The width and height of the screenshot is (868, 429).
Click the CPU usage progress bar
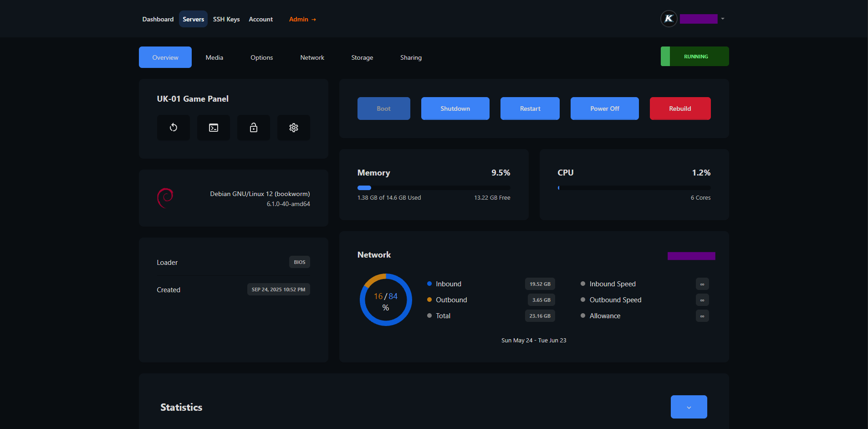pyautogui.click(x=634, y=188)
